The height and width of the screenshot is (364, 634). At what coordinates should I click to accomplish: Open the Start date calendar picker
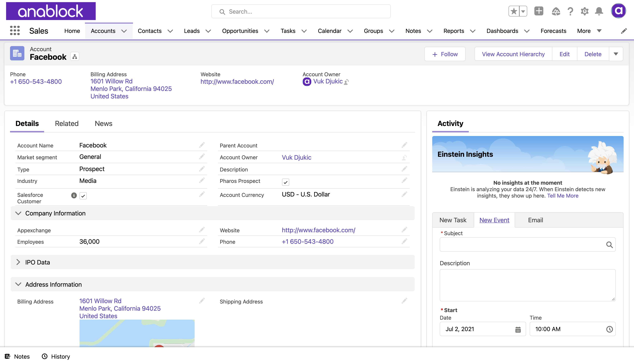[518, 329]
